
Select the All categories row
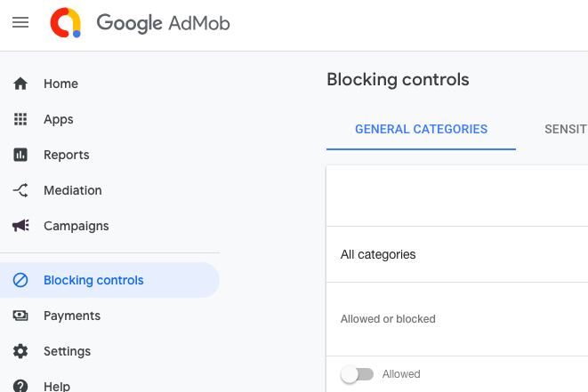tap(378, 254)
